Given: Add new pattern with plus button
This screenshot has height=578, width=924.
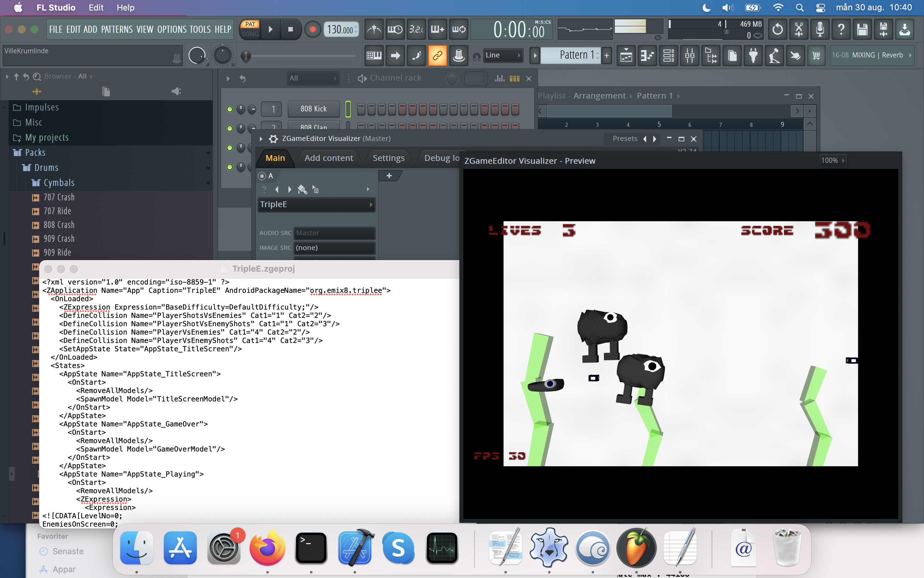Looking at the screenshot, I should [606, 56].
